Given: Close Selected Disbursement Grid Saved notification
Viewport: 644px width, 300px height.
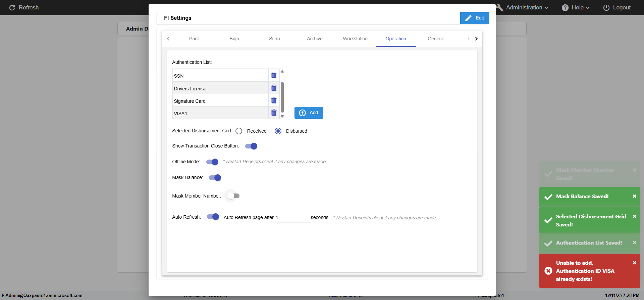Looking at the screenshot, I should click(x=634, y=216).
